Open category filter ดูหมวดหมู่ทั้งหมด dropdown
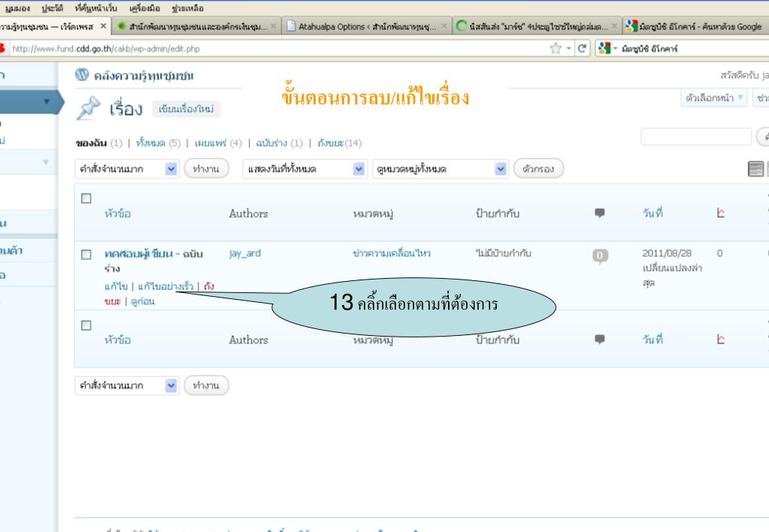This screenshot has height=532, width=769. 440,168
